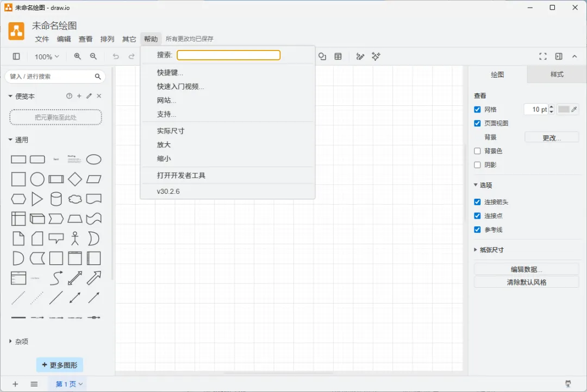Select the diamond shape
Image resolution: width=587 pixels, height=392 pixels.
75,180
